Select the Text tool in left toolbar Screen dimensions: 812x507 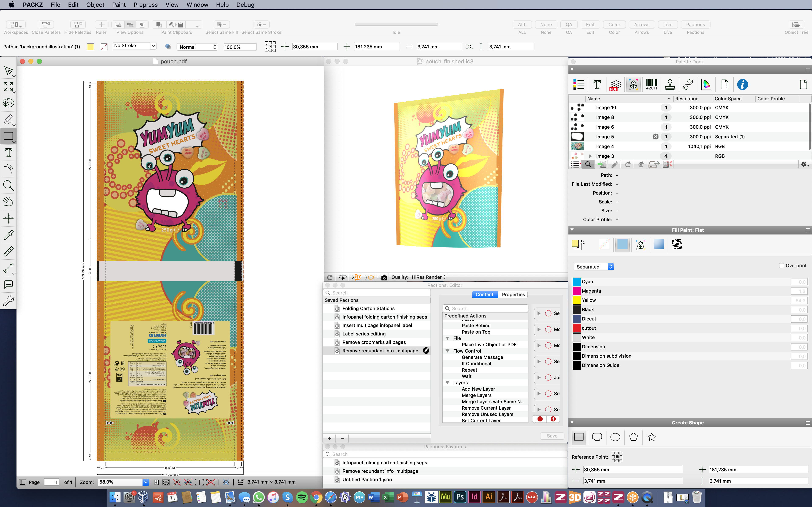[8, 153]
